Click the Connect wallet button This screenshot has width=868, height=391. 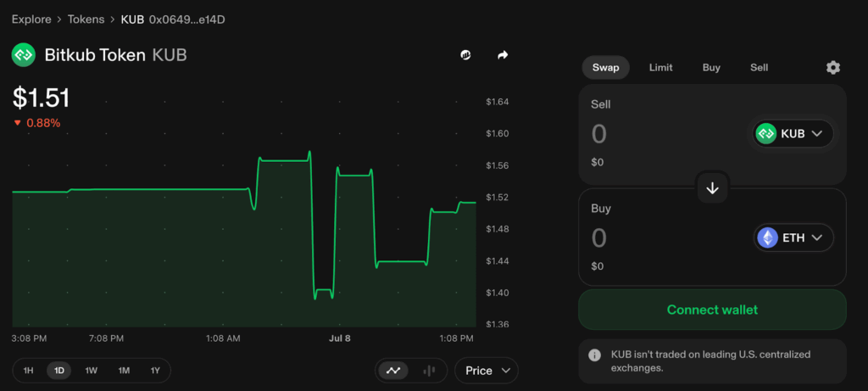[712, 310]
